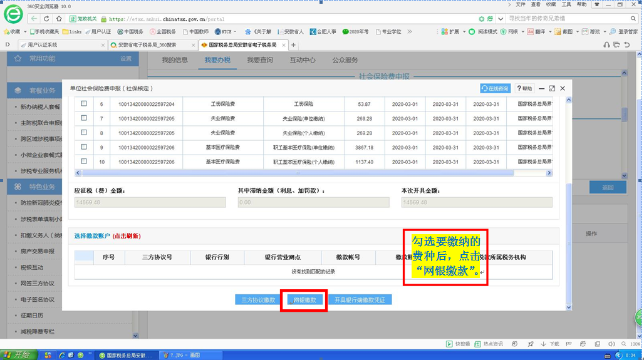644x360 pixels.
Task: Click table horizontal scrollbar right arrow
Action: coord(549,173)
